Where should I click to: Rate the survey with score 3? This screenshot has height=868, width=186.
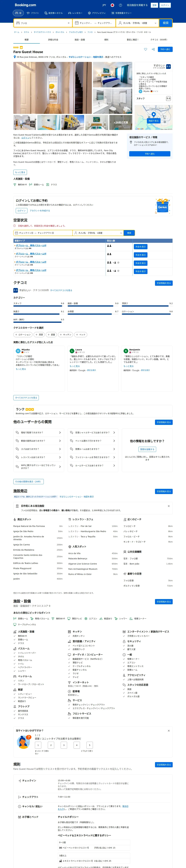[x=64, y=745]
